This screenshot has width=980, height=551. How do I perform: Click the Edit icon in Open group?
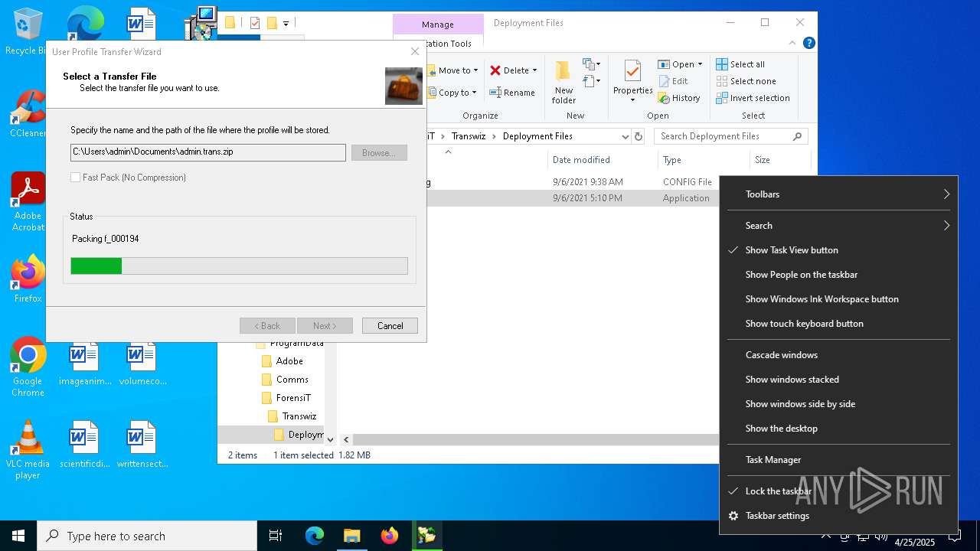pos(663,81)
